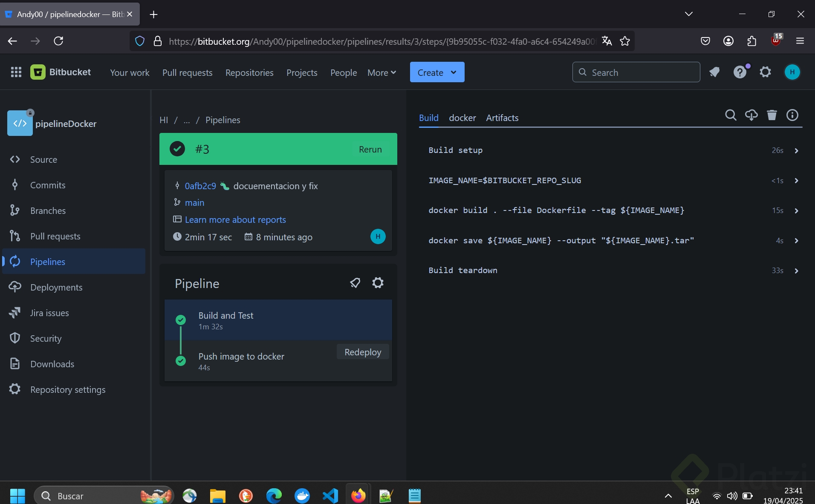Show hidden system tray icons

pos(668,495)
